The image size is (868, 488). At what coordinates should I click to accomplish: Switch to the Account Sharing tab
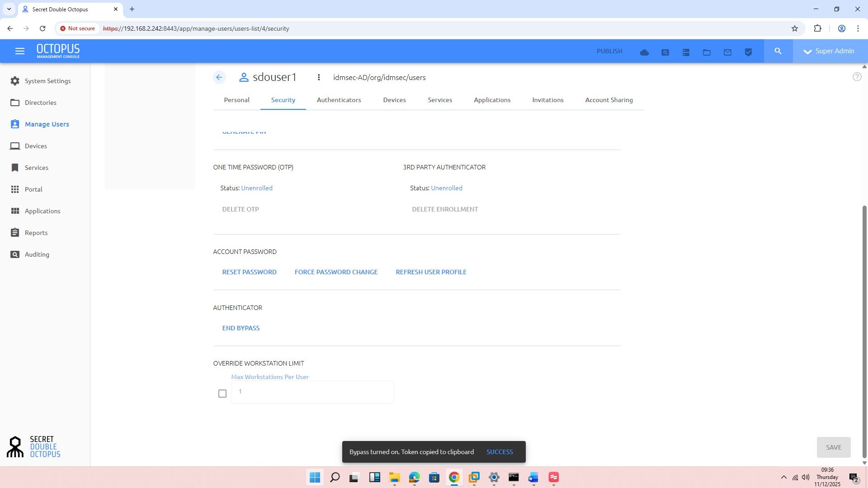click(x=609, y=100)
